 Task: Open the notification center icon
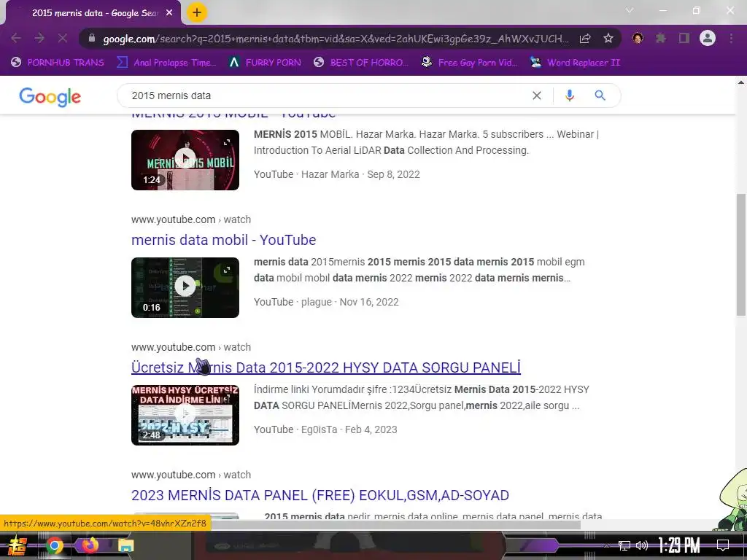coord(723,545)
